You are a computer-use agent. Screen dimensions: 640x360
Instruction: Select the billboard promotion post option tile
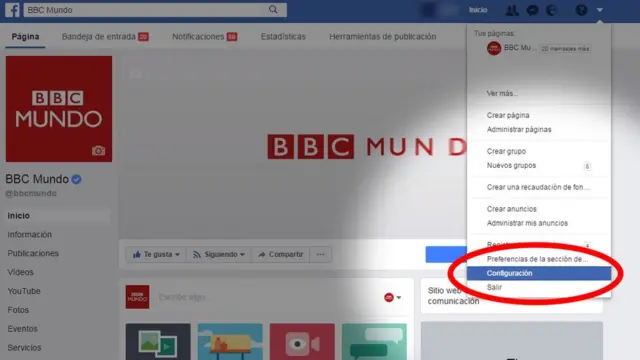coord(230,342)
